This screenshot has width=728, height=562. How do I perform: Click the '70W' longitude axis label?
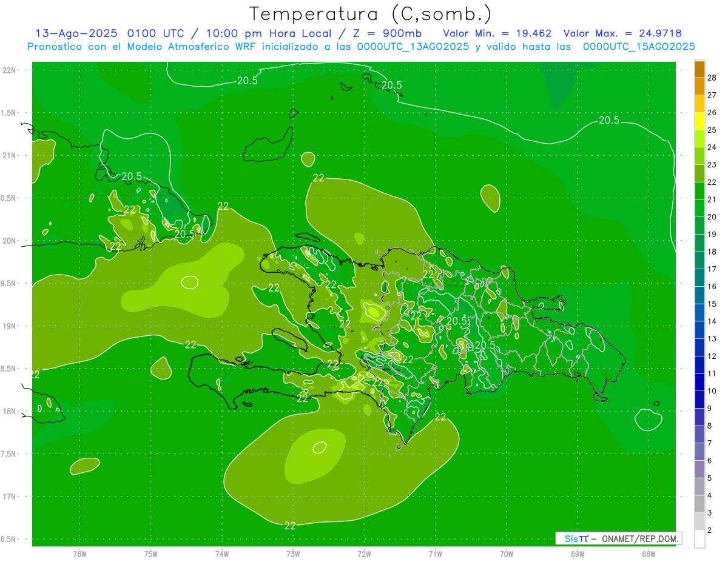click(x=507, y=554)
